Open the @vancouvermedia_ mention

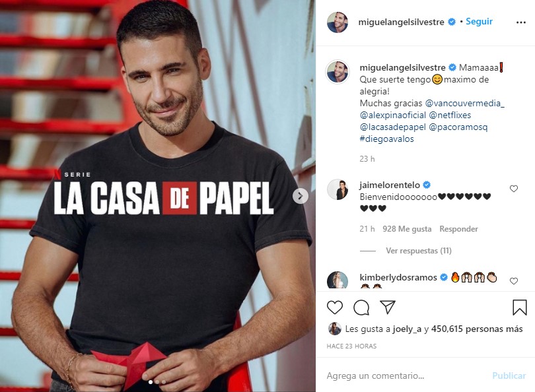coord(465,103)
